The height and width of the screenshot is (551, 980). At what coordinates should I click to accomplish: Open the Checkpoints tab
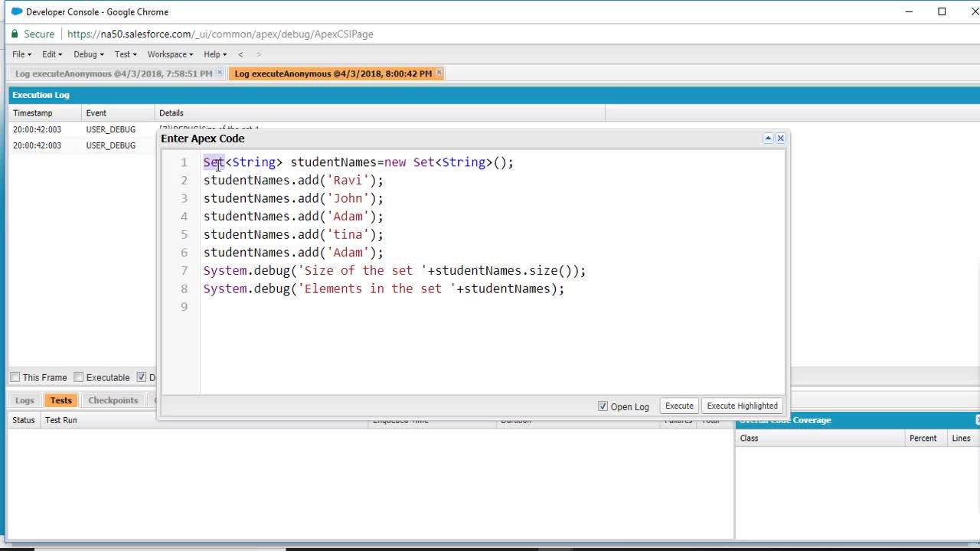coord(113,400)
